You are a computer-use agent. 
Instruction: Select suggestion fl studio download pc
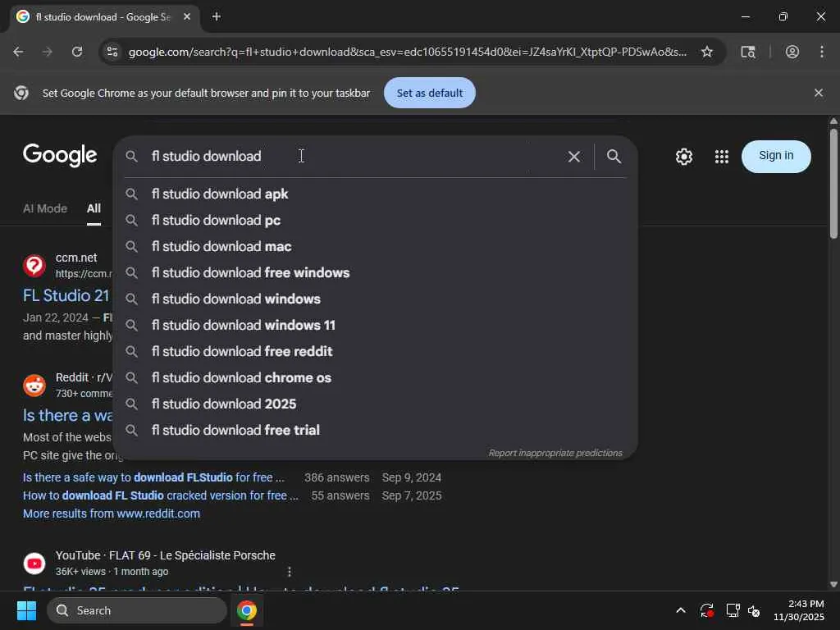pyautogui.click(x=375, y=220)
